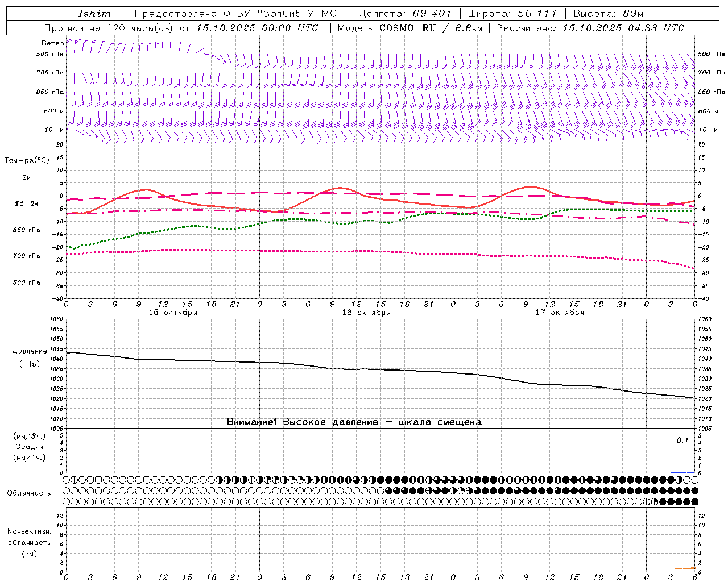
Task: Click the '(мм/1ч.)' precipitation unit label
Action: 30,458
